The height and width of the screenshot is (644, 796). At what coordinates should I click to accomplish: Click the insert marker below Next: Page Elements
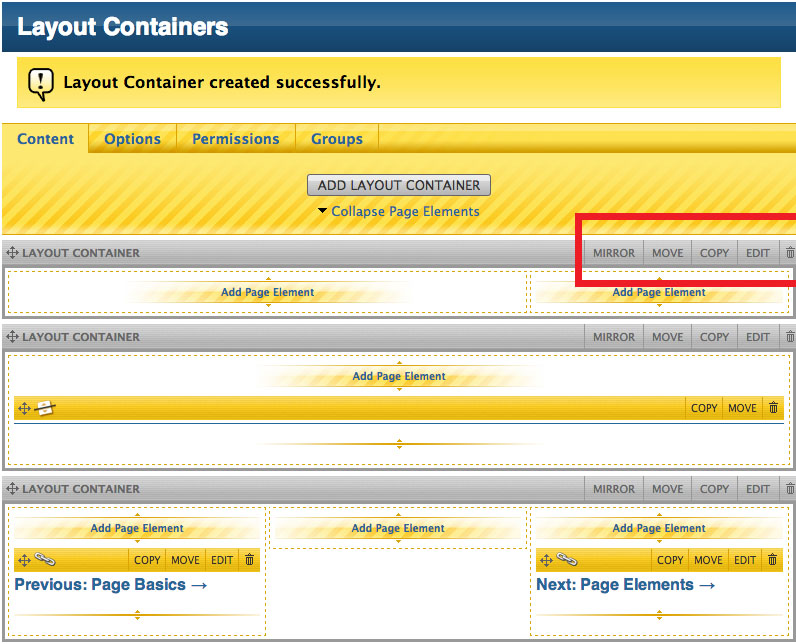[659, 615]
